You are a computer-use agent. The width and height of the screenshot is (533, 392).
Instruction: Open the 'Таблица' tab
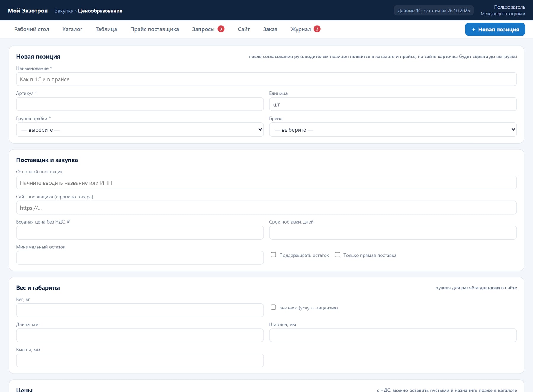106,29
